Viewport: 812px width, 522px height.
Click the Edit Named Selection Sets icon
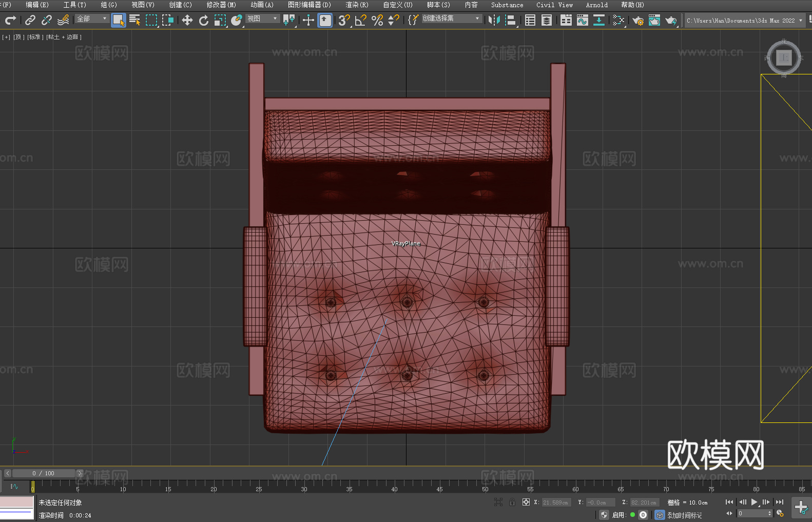pyautogui.click(x=413, y=20)
